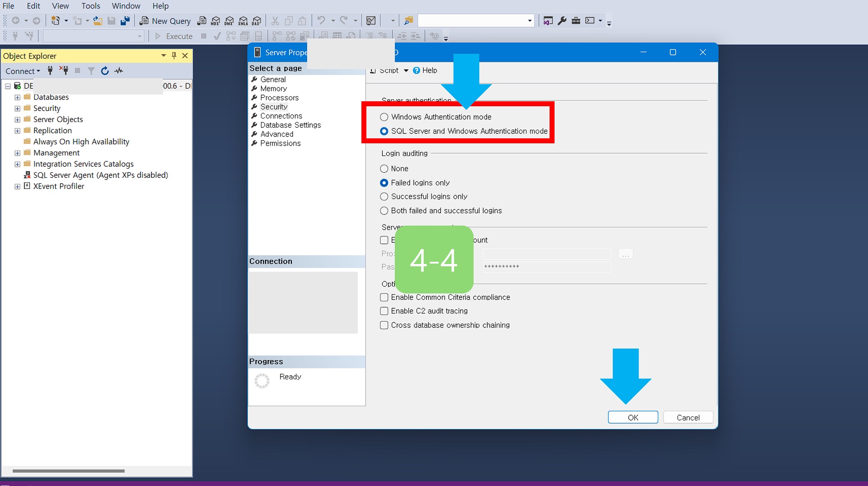
Task: Open the File menu
Action: click(x=9, y=6)
